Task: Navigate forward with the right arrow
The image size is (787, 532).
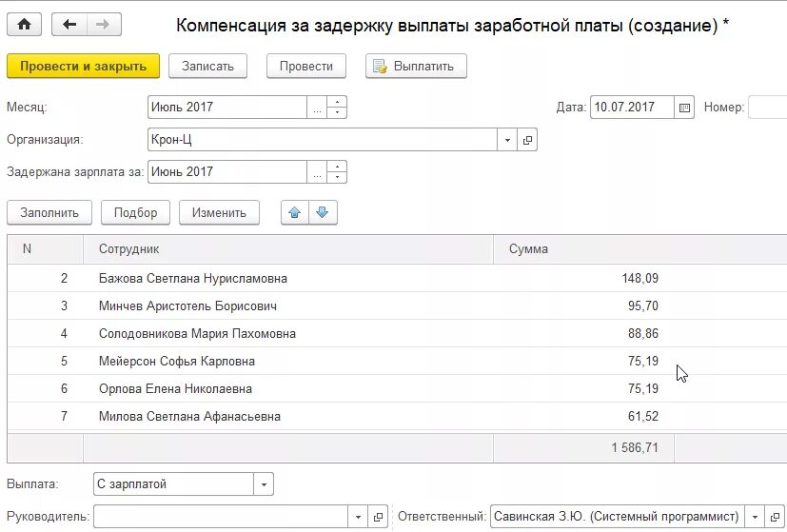Action: [x=104, y=24]
